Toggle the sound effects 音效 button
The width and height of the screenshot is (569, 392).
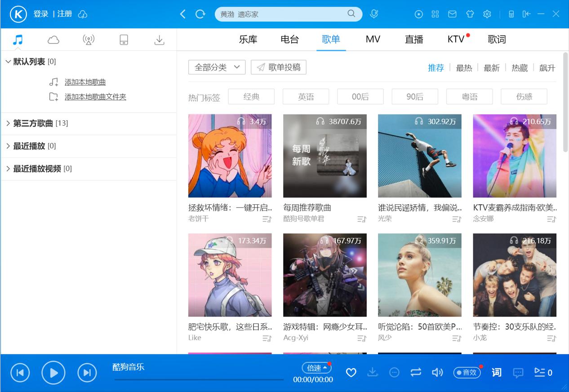pyautogui.click(x=467, y=372)
